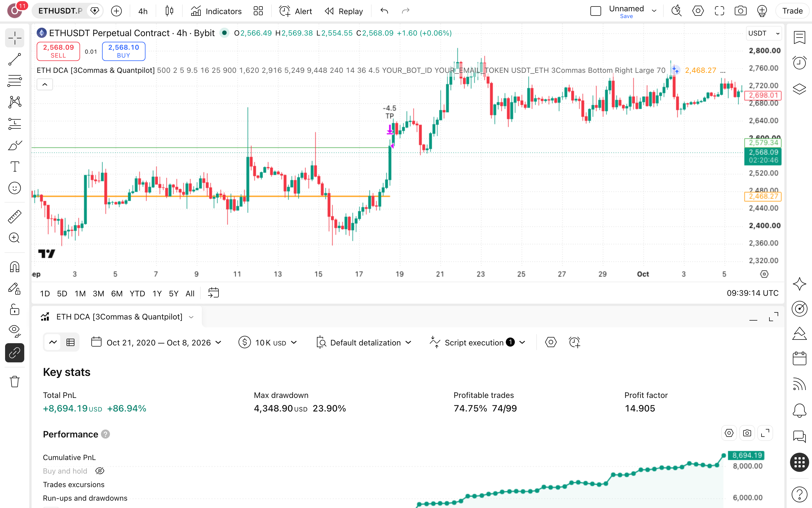Viewport: 812px width, 508px height.
Task: Open the forecasting and measurement tools
Action: coord(15,124)
